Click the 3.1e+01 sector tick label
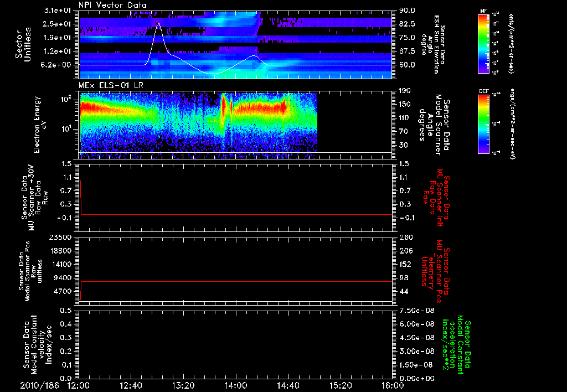Image resolution: width=567 pixels, height=392 pixels. click(58, 11)
